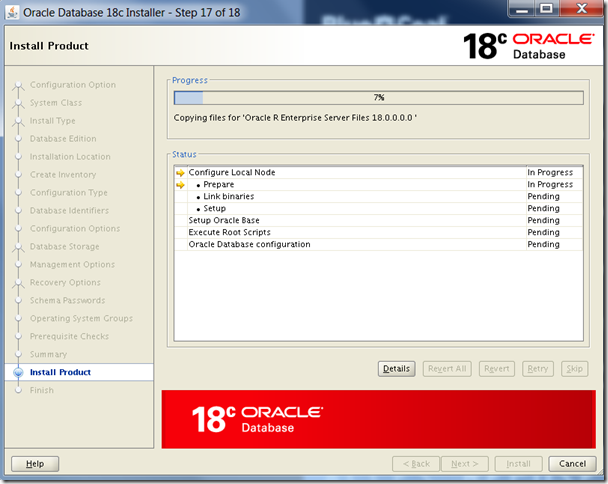Click the yellow arrow icon beside Configure Local Node
608x484 pixels.
(x=180, y=173)
